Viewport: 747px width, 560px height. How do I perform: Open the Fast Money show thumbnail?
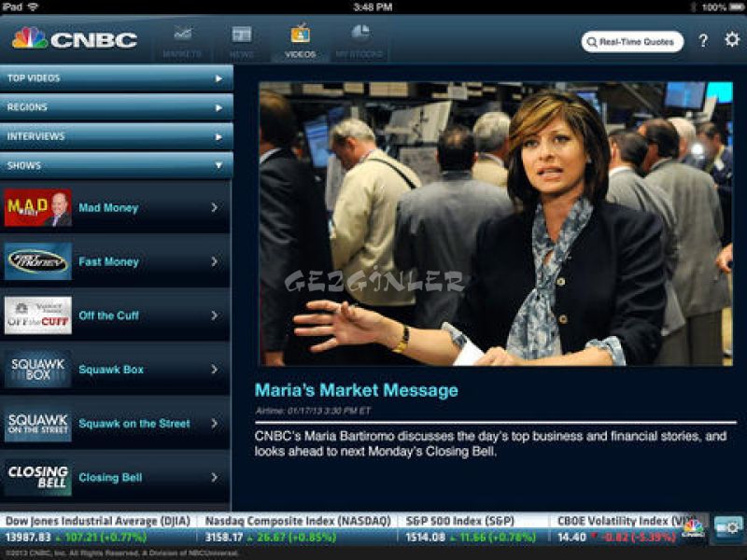38,261
